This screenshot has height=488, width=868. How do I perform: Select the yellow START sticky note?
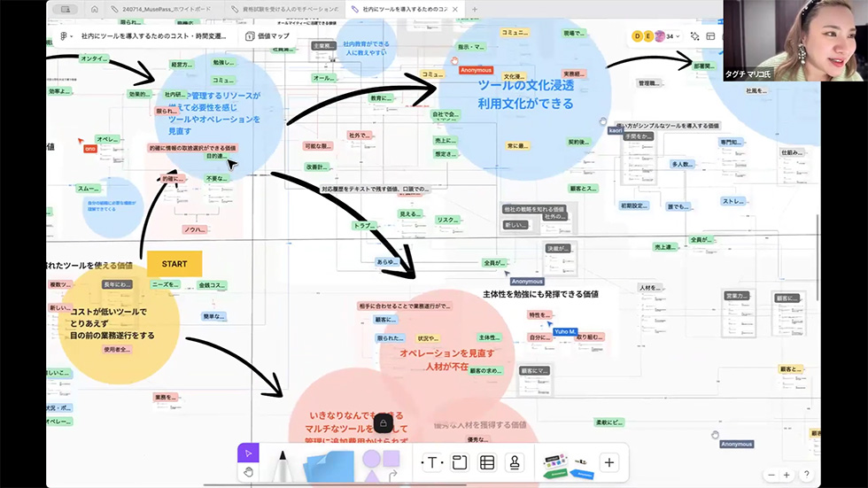(x=174, y=264)
